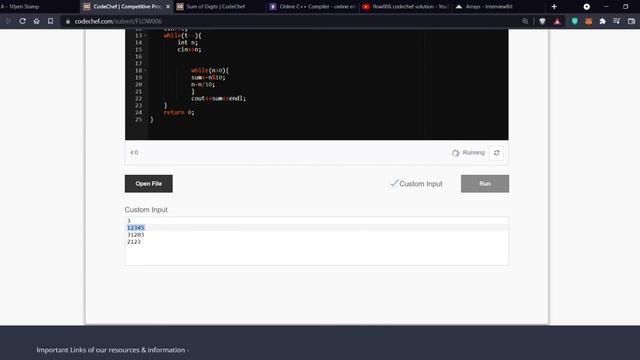This screenshot has width=640, height=360.
Task: Collapse the code fold arrow at line 18
Action: click(x=145, y=70)
